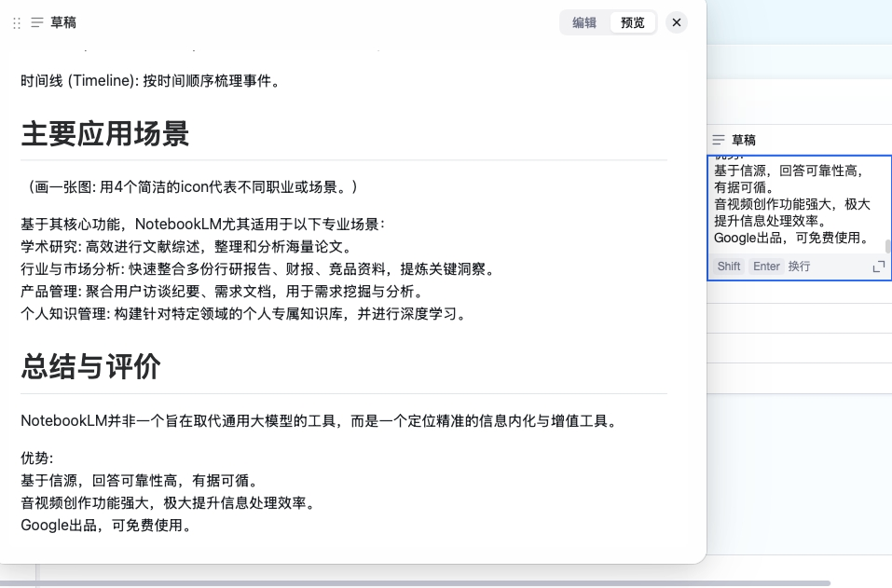Click the Shift key hint
892x588 pixels.
point(729,267)
